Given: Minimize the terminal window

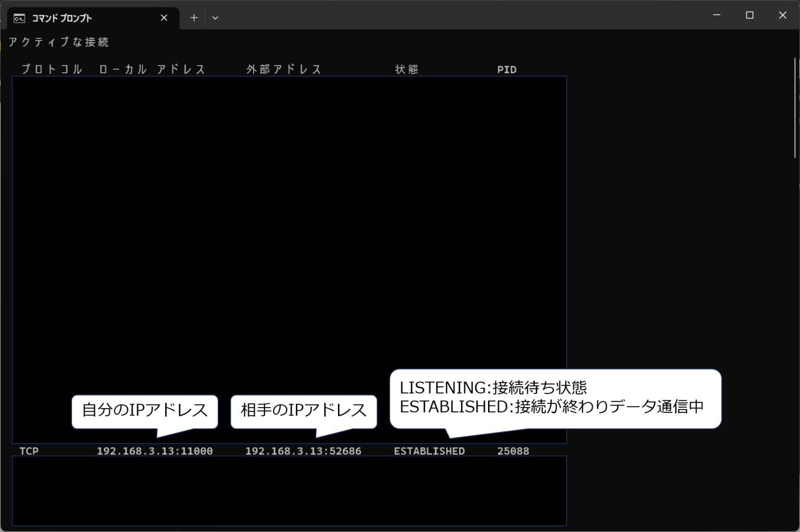Looking at the screenshot, I should click(x=716, y=15).
